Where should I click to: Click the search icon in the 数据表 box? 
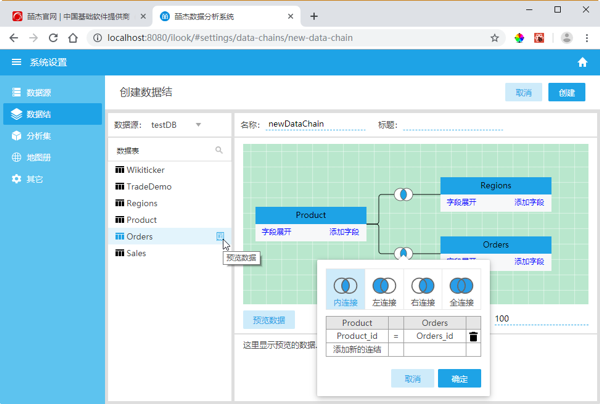[x=219, y=150]
